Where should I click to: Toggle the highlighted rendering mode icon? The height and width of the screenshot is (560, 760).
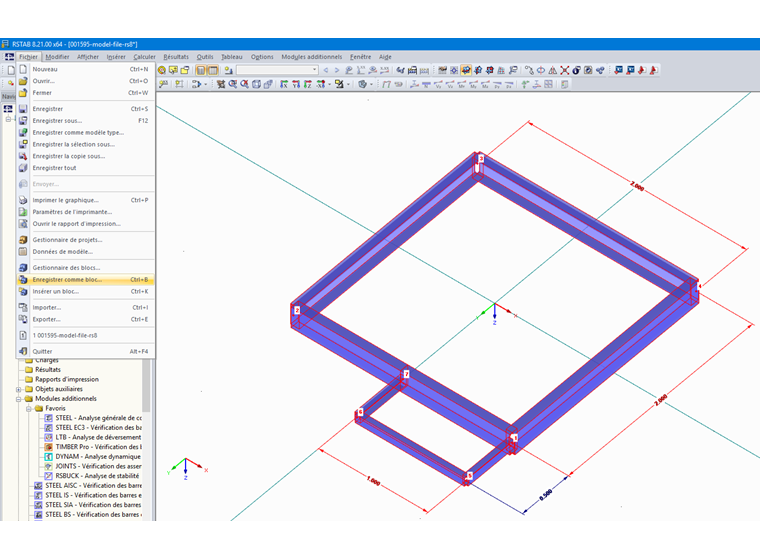(x=466, y=70)
